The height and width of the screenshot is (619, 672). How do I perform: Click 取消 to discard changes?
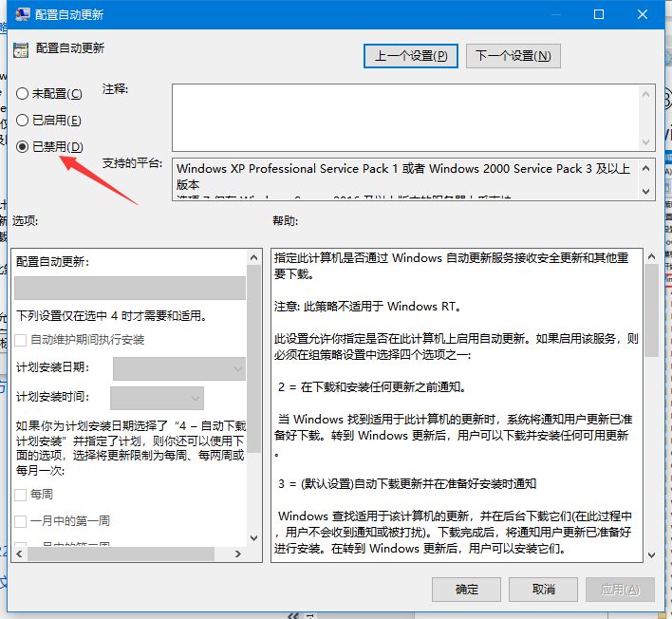544,590
